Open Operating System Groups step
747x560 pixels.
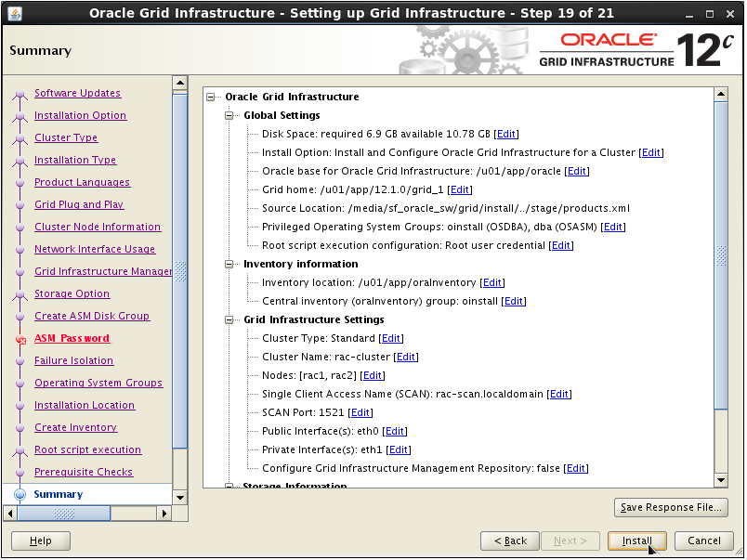[98, 384]
